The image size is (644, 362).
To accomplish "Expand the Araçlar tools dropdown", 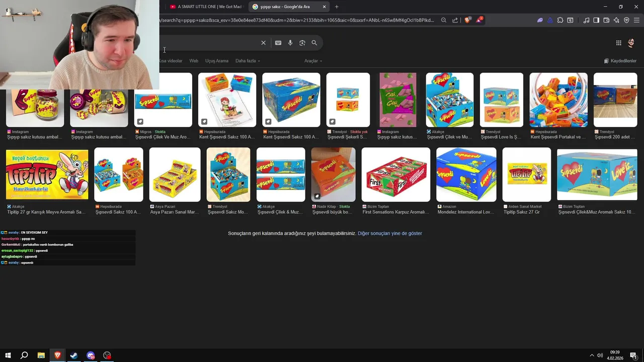I will click(x=313, y=61).
